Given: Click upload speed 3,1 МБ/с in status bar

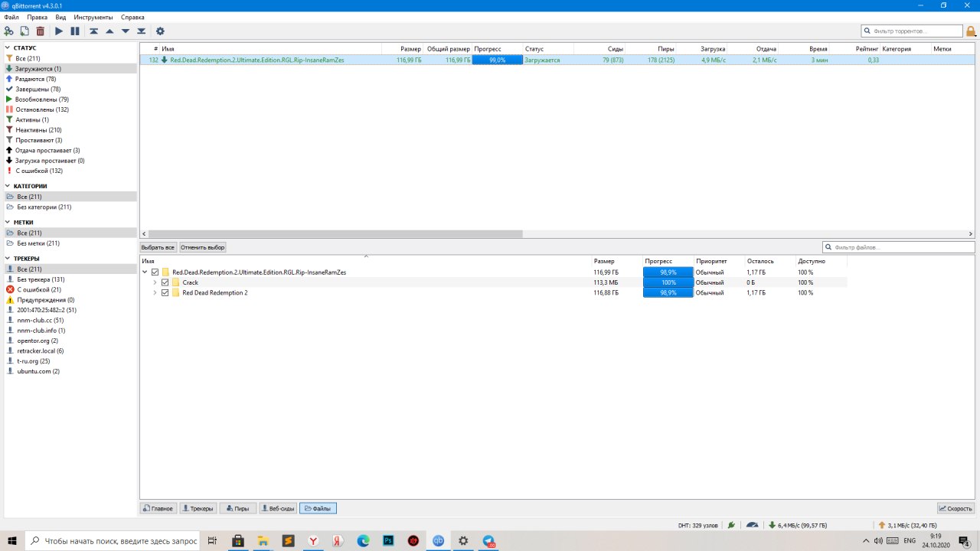Looking at the screenshot, I should click(x=907, y=525).
